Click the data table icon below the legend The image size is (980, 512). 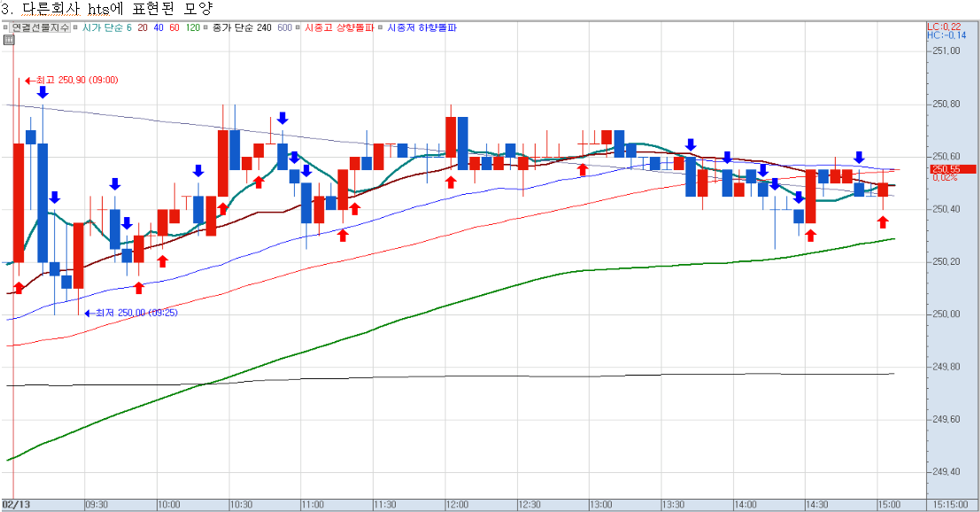[8, 39]
